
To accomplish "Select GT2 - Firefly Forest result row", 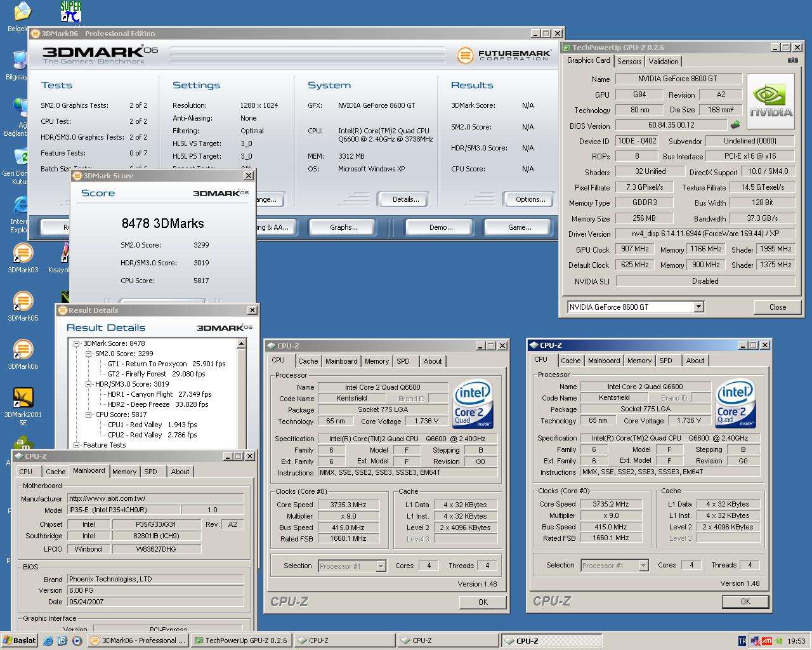I will point(157,374).
